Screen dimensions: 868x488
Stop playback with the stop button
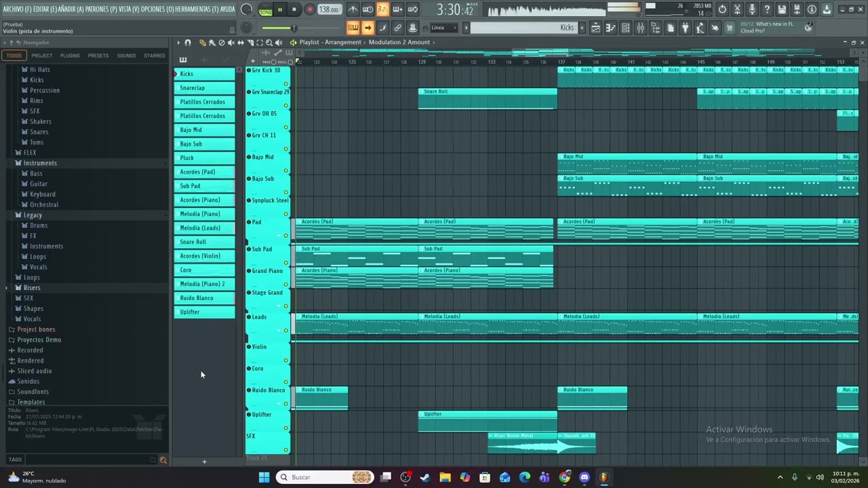pyautogui.click(x=294, y=9)
